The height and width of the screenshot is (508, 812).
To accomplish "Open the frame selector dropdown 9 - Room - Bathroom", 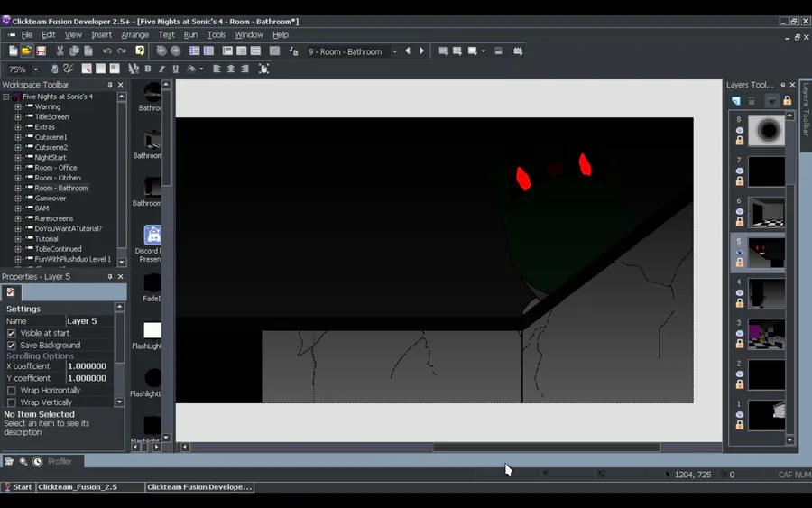I will 395,51.
